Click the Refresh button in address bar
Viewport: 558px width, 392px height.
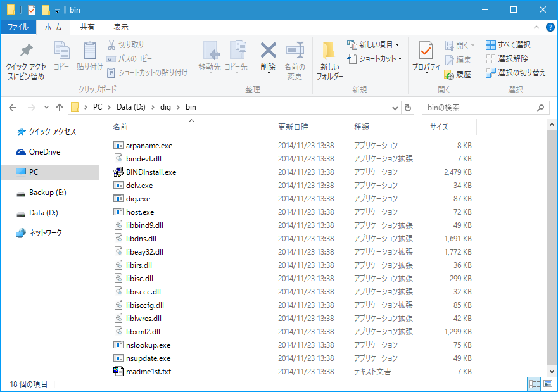tap(408, 108)
